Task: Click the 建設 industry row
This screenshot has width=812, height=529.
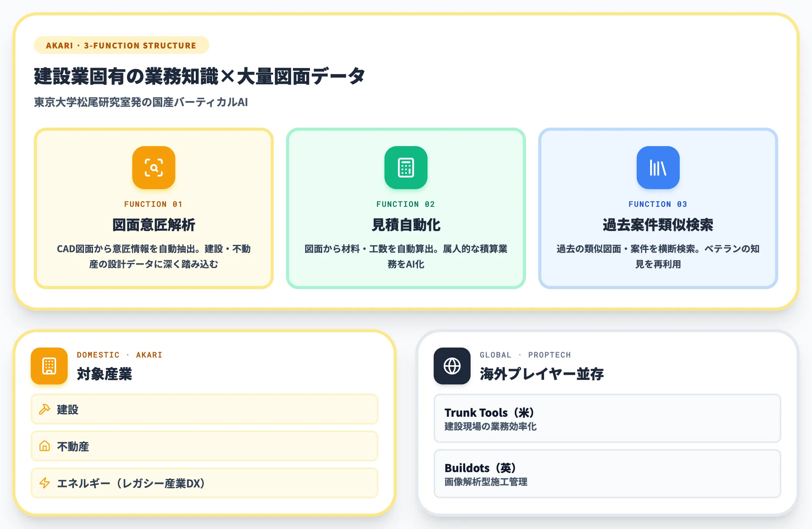Action: point(205,409)
